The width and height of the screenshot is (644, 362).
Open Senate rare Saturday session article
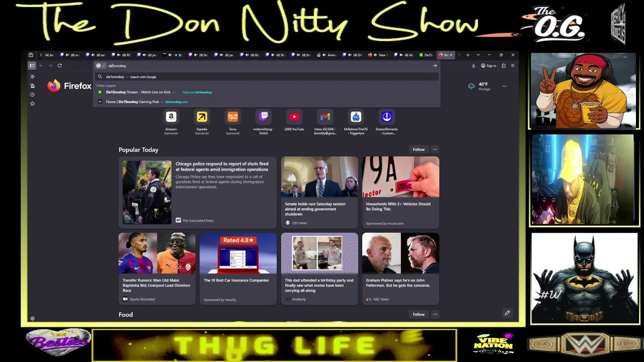pos(319,192)
